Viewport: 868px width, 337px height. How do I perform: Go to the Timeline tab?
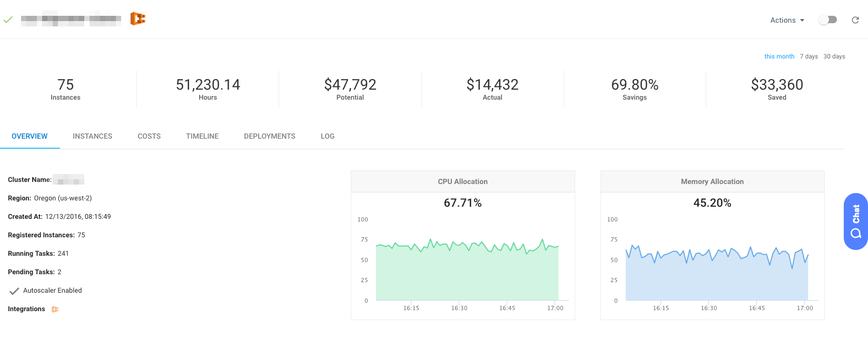pos(202,136)
